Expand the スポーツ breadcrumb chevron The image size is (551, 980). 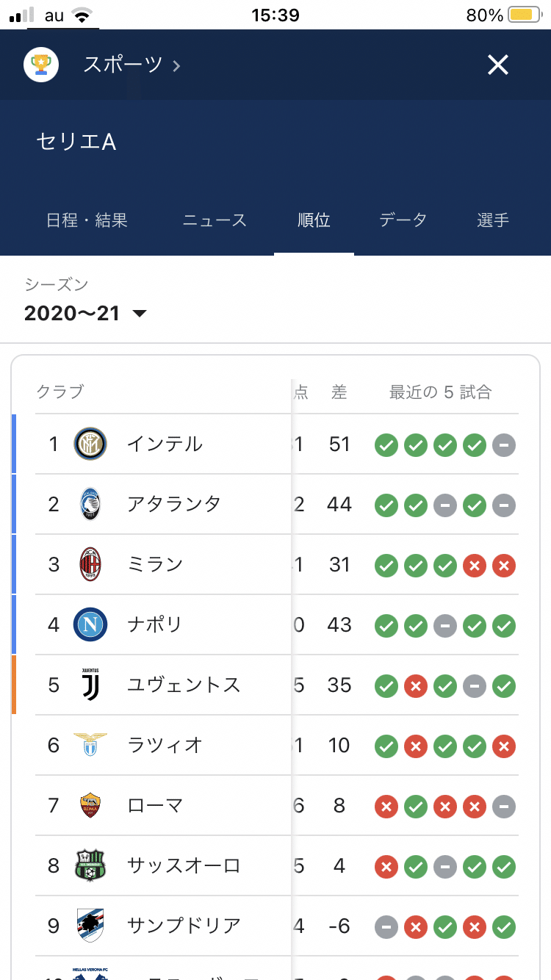[x=176, y=65]
